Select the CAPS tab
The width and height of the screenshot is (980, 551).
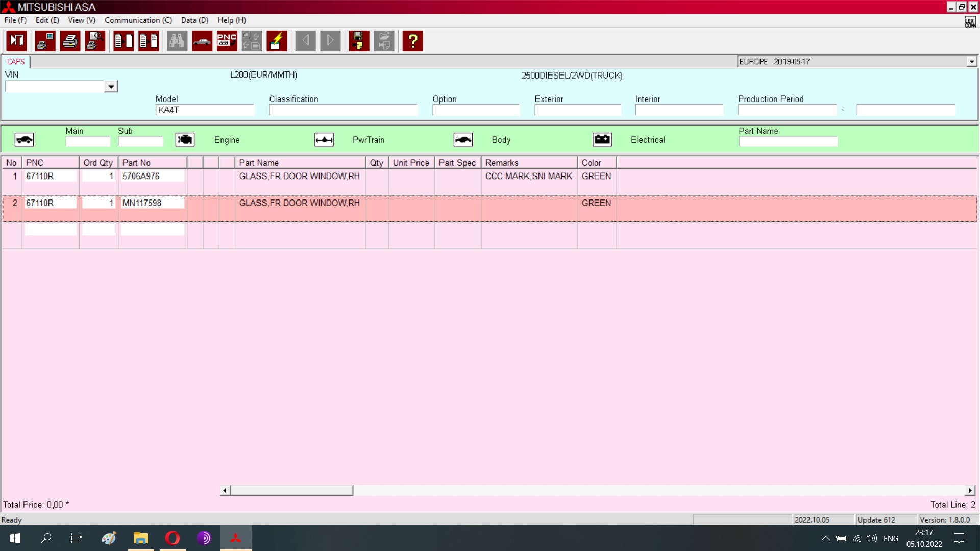tap(16, 62)
